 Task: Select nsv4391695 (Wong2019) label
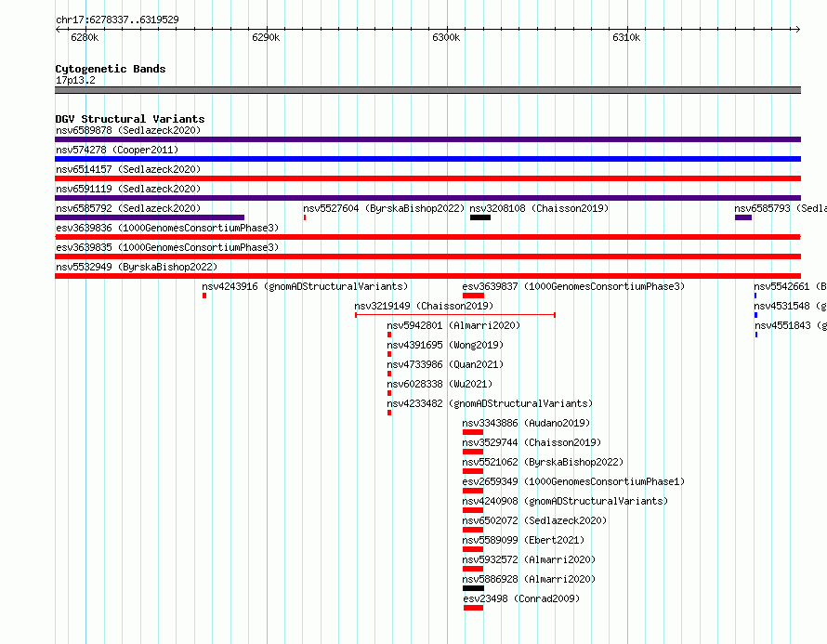click(x=445, y=345)
